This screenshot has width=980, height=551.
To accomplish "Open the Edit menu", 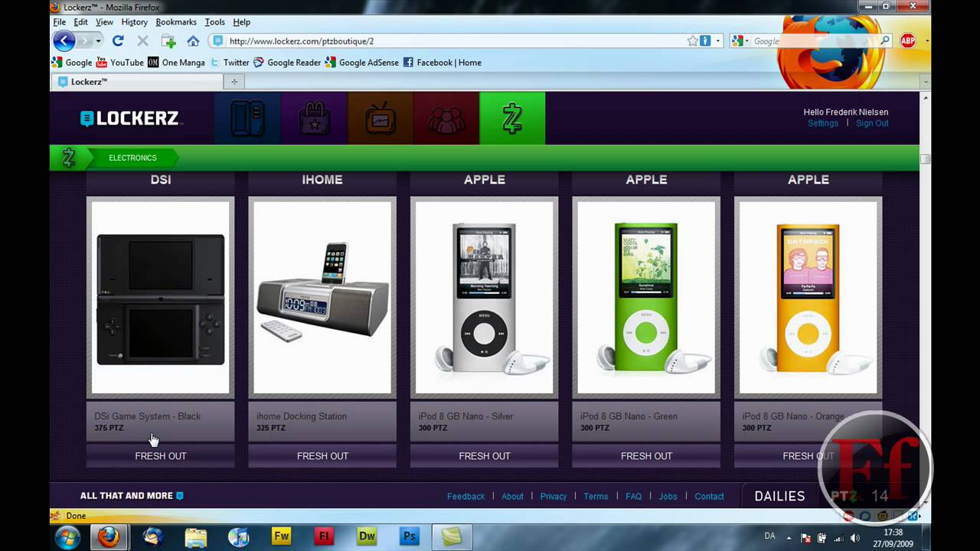I will (x=80, y=22).
